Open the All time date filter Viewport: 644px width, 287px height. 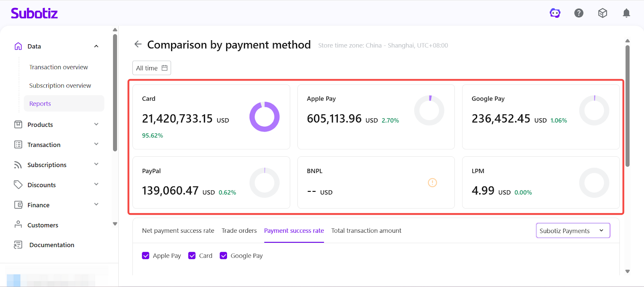coord(152,68)
